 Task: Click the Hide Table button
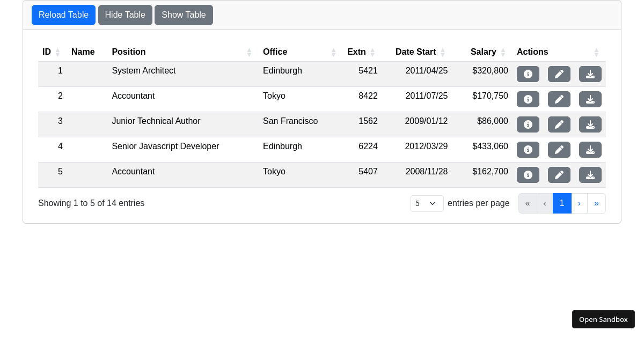coord(125,15)
